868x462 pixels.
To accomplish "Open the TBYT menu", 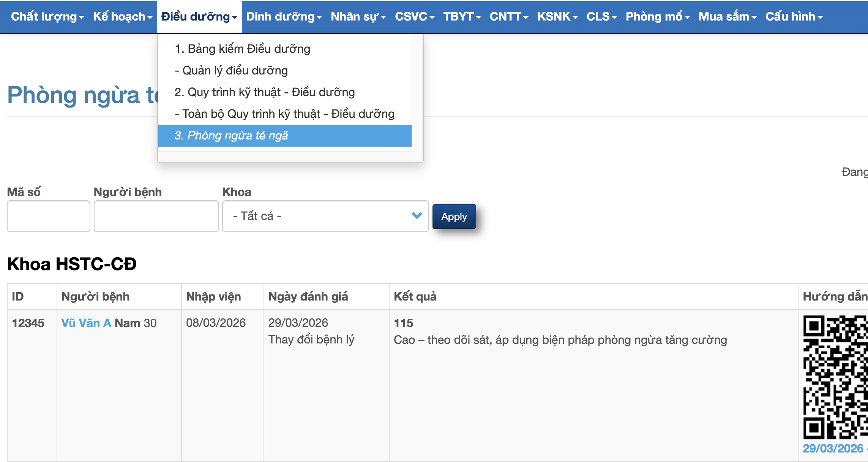I will coord(462,17).
